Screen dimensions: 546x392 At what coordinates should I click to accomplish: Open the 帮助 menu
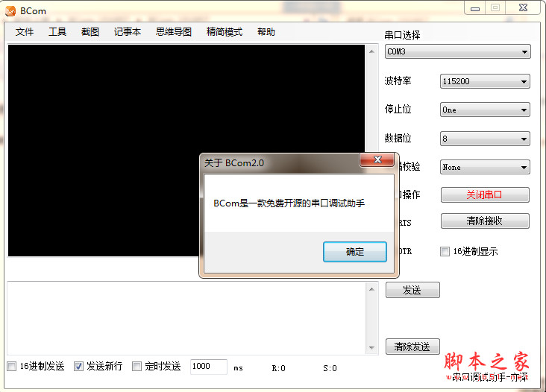[266, 32]
